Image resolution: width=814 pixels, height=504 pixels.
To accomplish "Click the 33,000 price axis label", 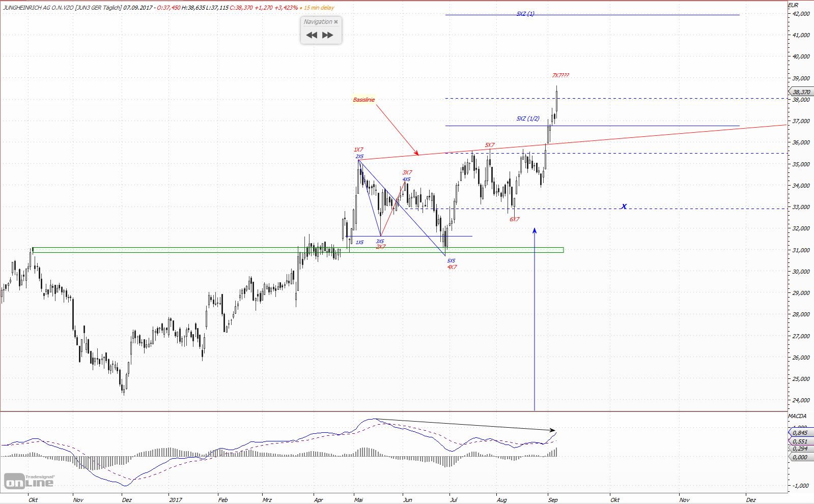I will click(x=801, y=207).
